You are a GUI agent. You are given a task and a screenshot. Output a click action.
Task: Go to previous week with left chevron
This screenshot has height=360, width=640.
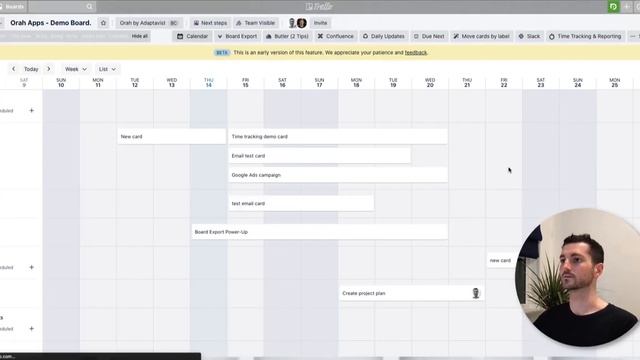13,69
